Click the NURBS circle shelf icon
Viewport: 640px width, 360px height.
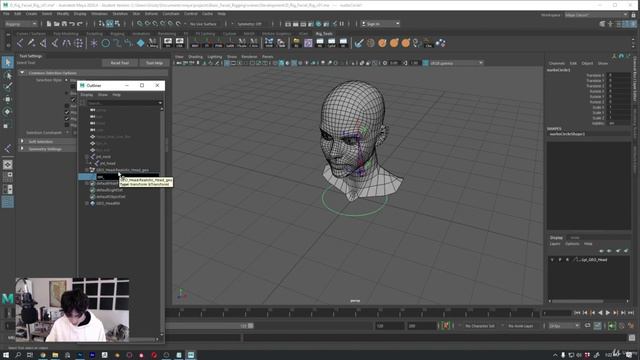(106, 43)
